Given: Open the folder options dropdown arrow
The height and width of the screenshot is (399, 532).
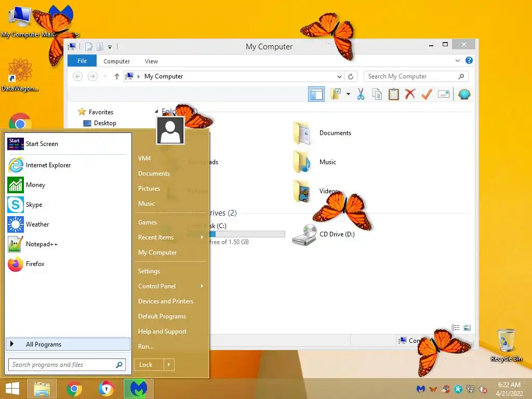Looking at the screenshot, I should (348, 94).
